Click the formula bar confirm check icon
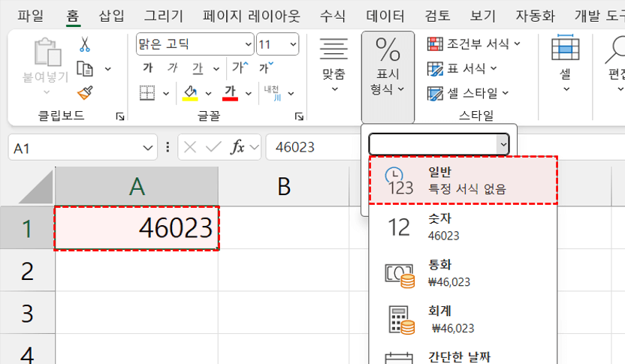This screenshot has height=364, width=625. tap(213, 147)
